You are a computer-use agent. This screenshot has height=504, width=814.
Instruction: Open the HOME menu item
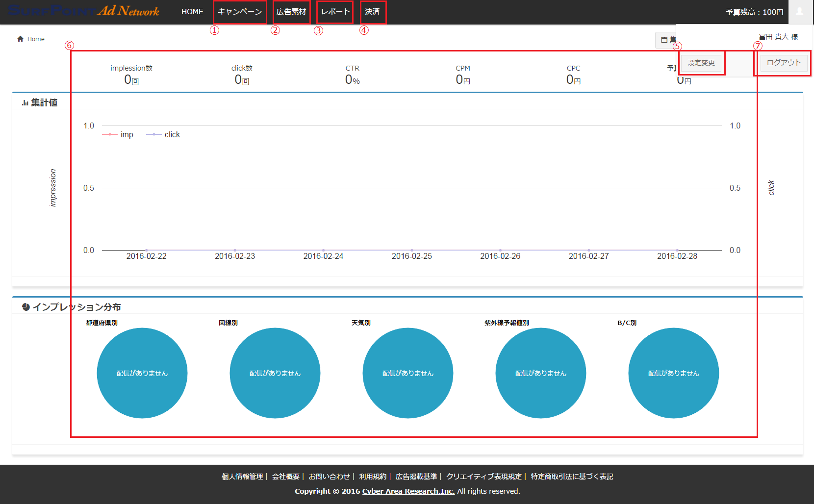tap(192, 12)
